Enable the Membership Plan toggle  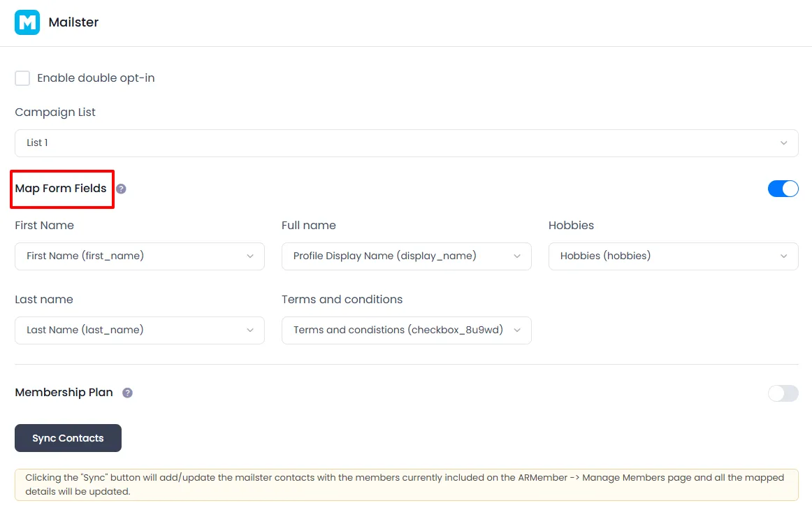783,393
